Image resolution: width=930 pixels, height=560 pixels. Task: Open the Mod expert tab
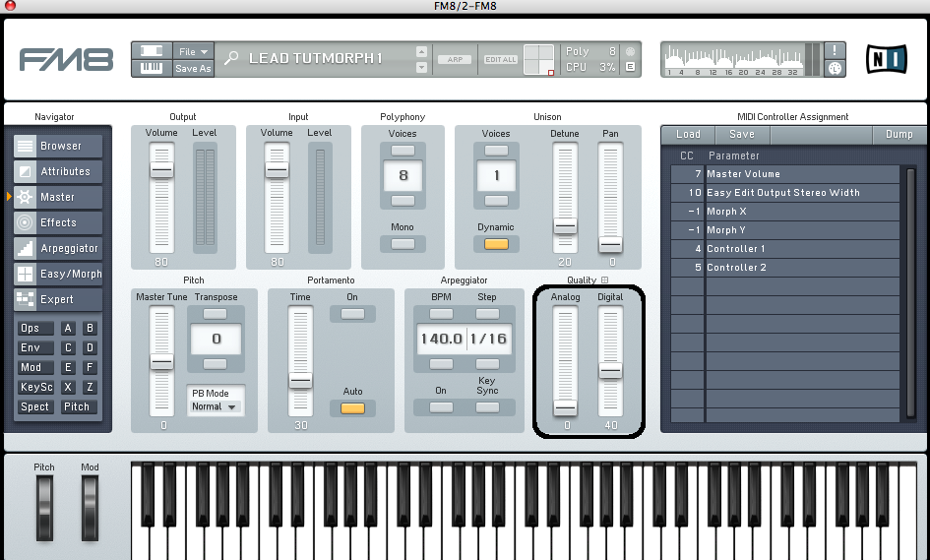click(x=35, y=367)
